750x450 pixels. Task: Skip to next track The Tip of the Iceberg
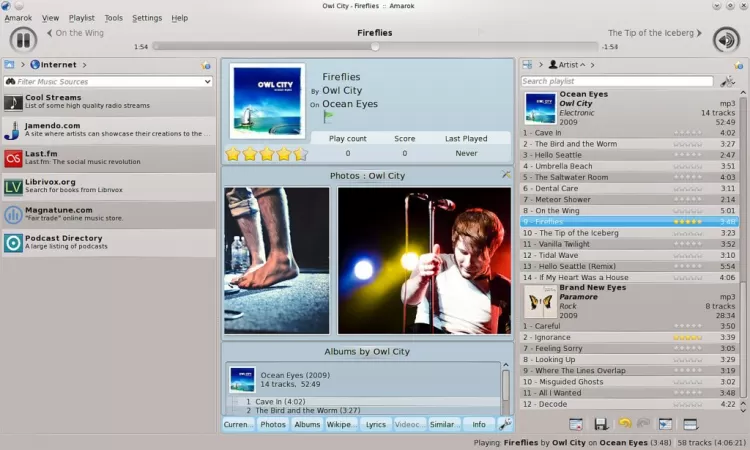(x=654, y=33)
